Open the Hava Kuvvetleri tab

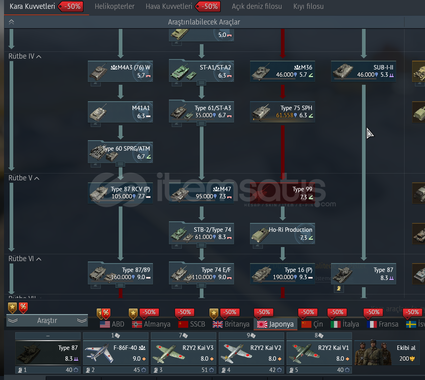[169, 6]
